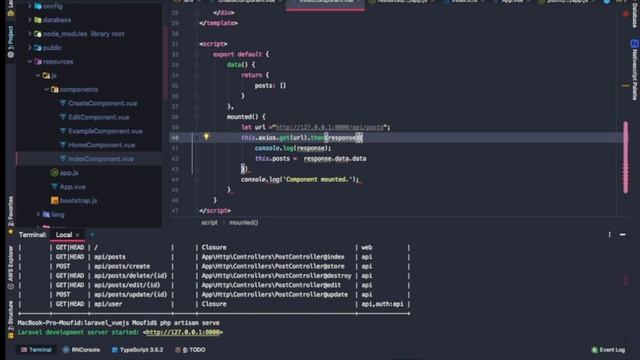Image resolution: width=640 pixels, height=360 pixels.
Task: Open the Structure tool window sidebar tab
Action: click(11, 319)
